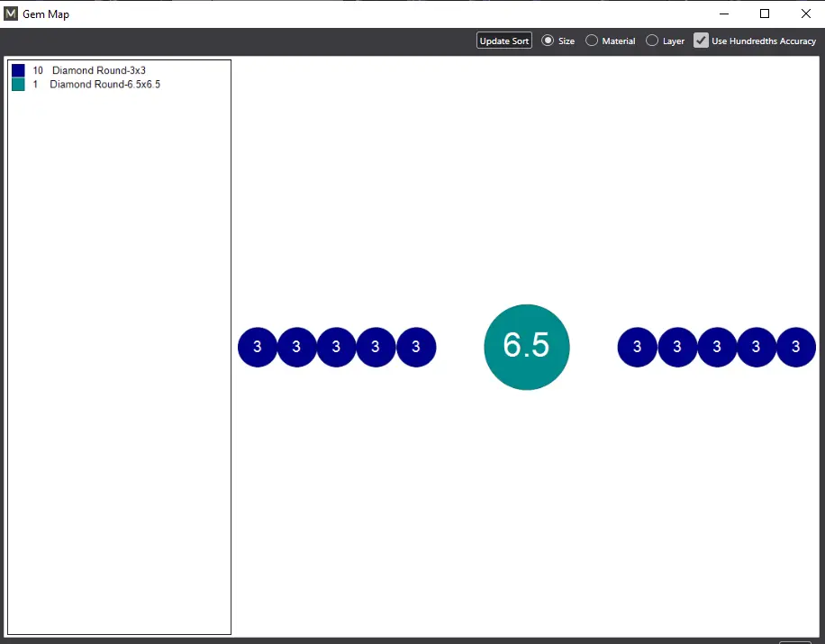
Task: Close the Gem Map window
Action: 805,14
